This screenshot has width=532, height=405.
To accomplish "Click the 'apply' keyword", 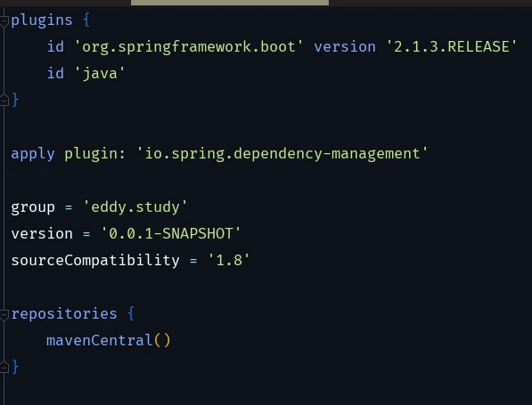I will [x=33, y=154].
